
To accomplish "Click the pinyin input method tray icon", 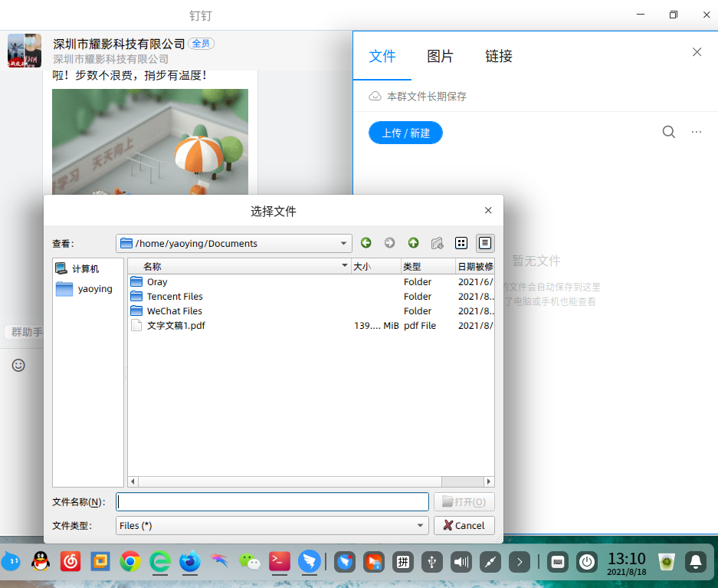I will click(x=403, y=561).
